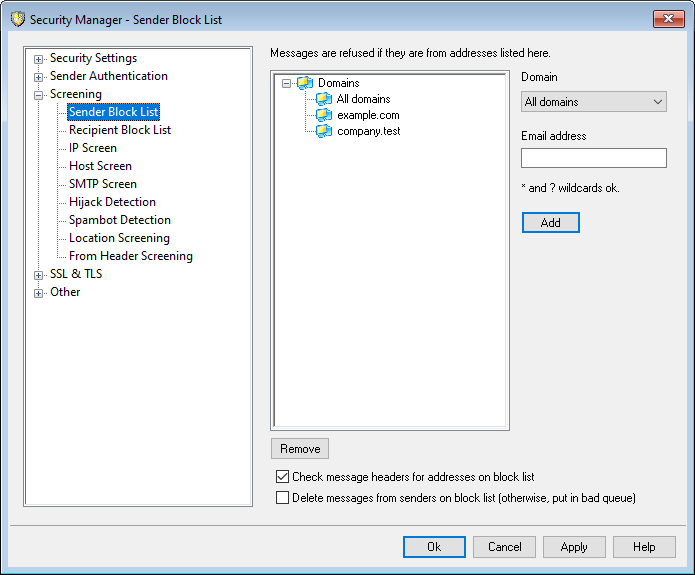This screenshot has height=575, width=695.
Task: Expand the Sender Authentication node
Action: click(39, 77)
